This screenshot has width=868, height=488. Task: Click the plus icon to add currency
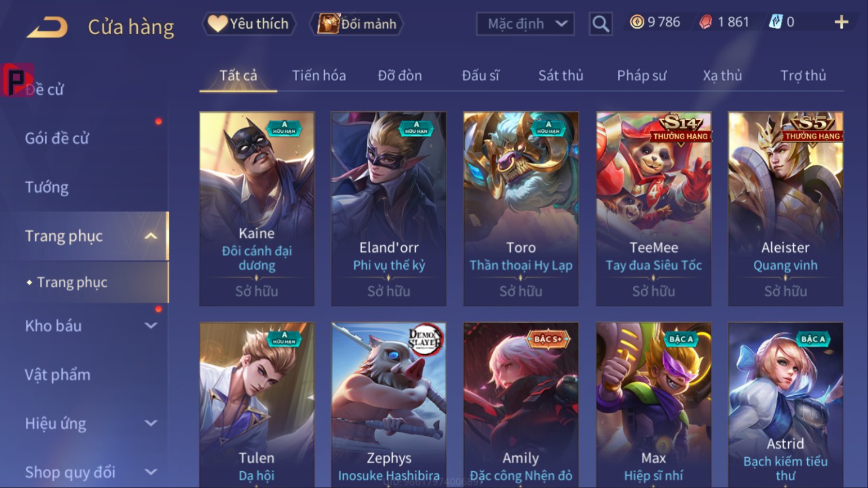(841, 22)
